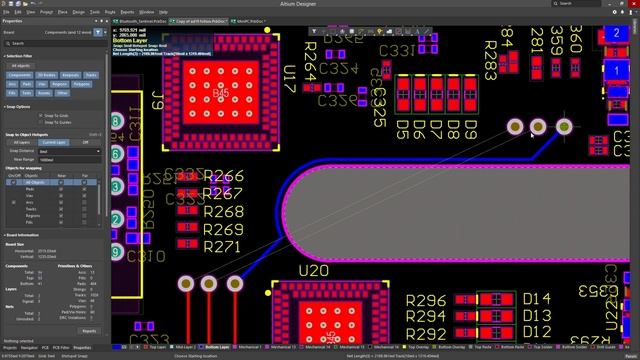This screenshot has height=360, width=640.
Task: Toggle the Polygons selection filter
Action: coord(82,84)
